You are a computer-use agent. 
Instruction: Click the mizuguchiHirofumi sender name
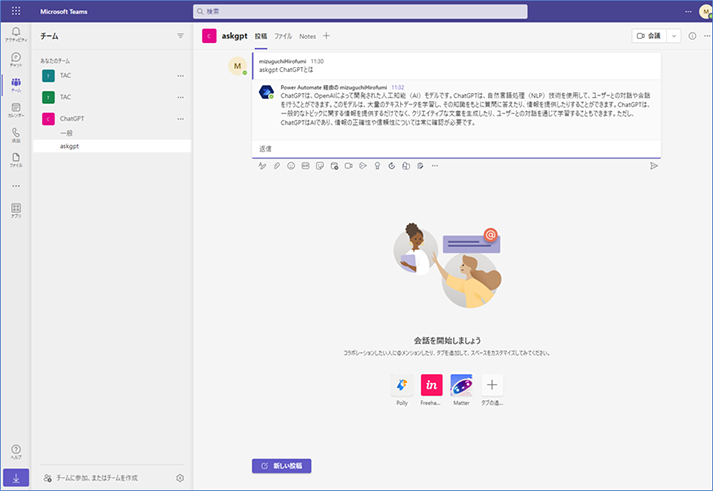click(282, 61)
